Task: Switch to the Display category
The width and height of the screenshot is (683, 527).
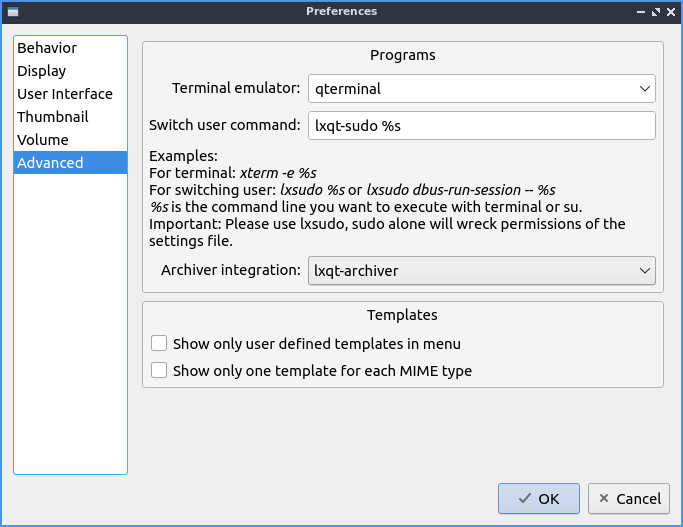Action: pyautogui.click(x=42, y=71)
